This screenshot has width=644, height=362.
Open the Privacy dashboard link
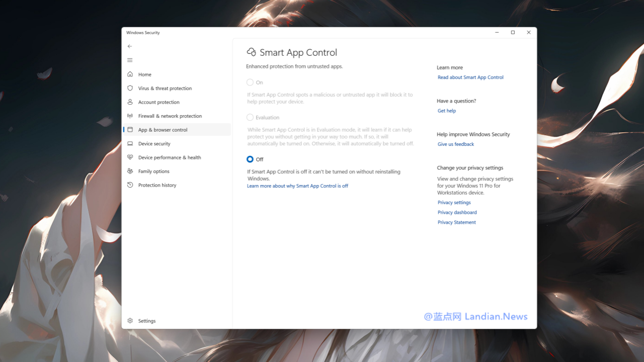tap(457, 212)
